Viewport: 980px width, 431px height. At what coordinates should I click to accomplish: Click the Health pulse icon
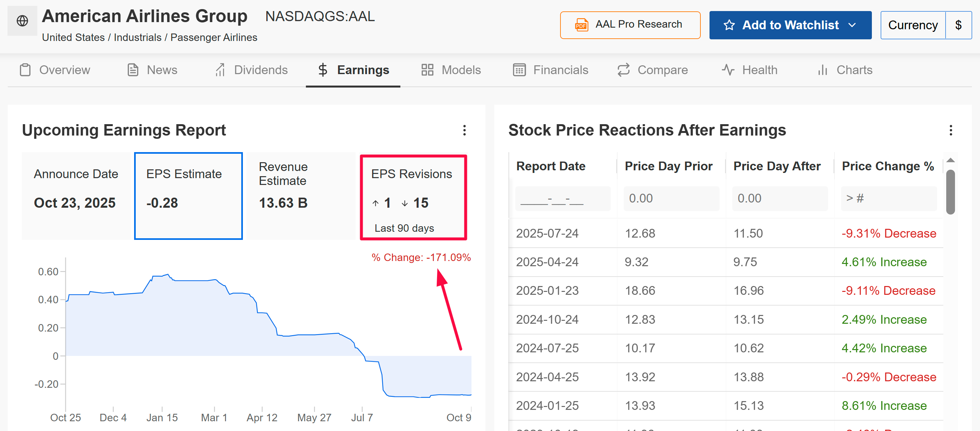coord(728,70)
